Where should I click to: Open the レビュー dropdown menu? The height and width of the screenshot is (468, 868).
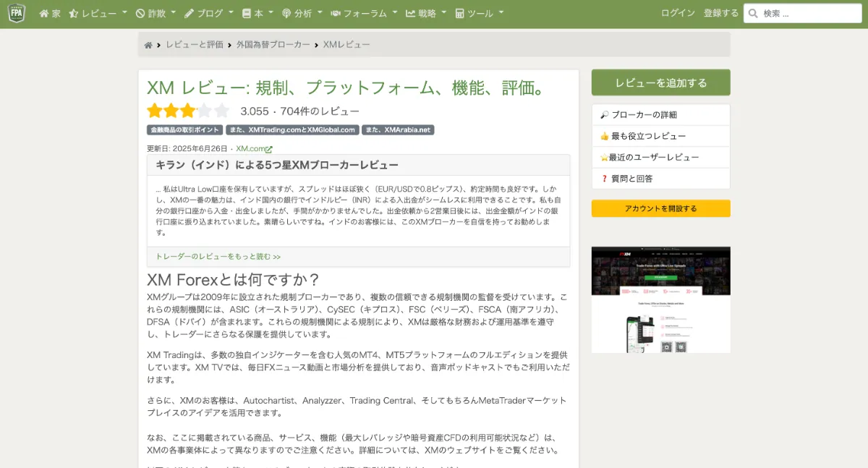point(98,12)
